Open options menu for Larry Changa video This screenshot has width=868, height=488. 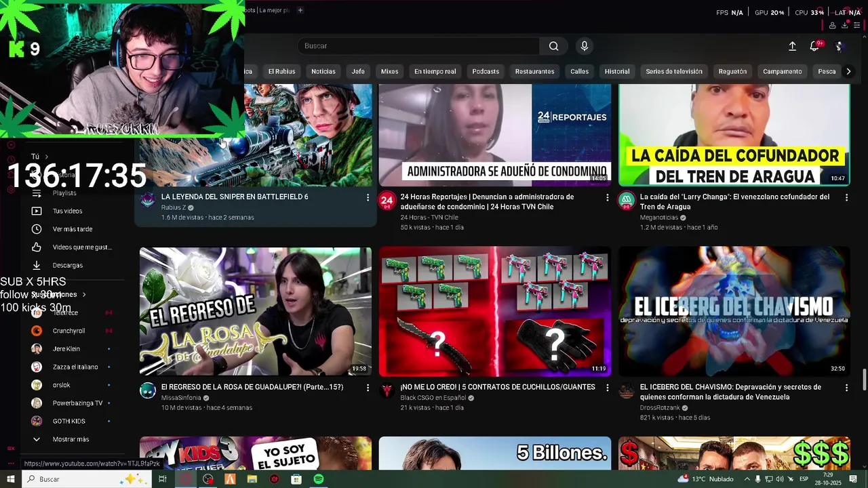tap(846, 197)
